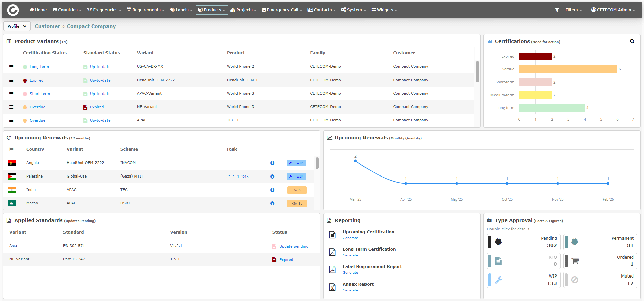Click the Label Requirement Report PDF icon

[x=332, y=269]
